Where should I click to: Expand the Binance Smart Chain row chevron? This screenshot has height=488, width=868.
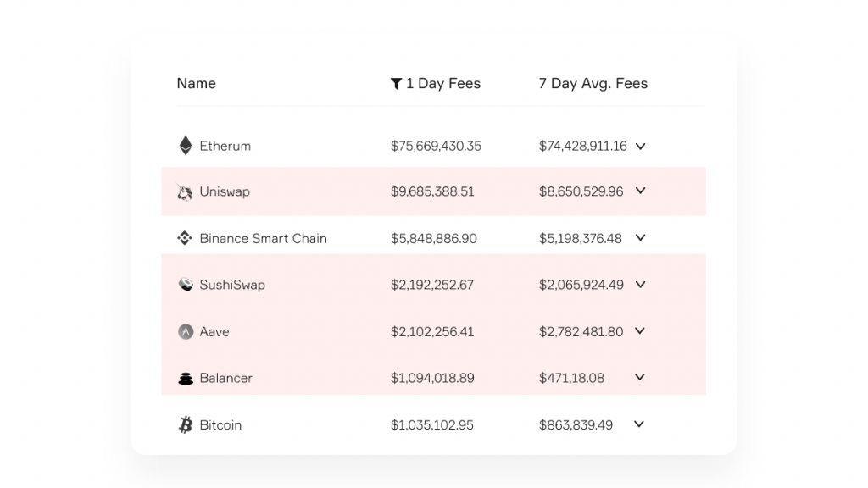click(x=641, y=238)
